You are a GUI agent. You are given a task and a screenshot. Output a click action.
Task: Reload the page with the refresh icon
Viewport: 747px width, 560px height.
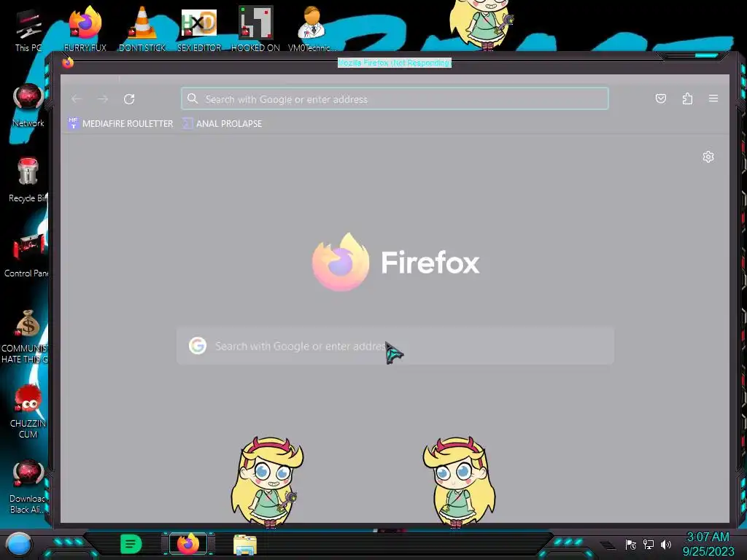point(129,99)
